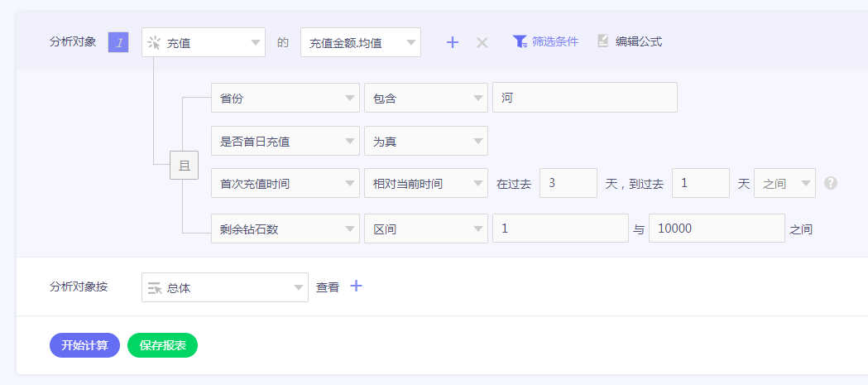Click the numbered 1 analysis object badge
This screenshot has width=868, height=385.
[118, 42]
